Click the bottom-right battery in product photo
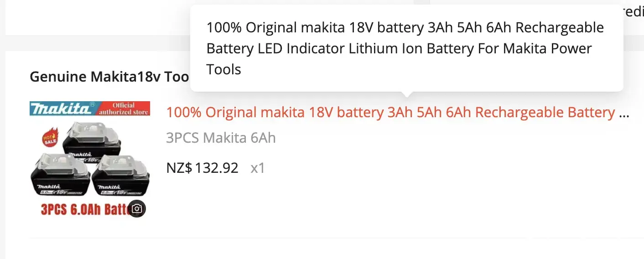The height and width of the screenshot is (259, 644). [120, 178]
